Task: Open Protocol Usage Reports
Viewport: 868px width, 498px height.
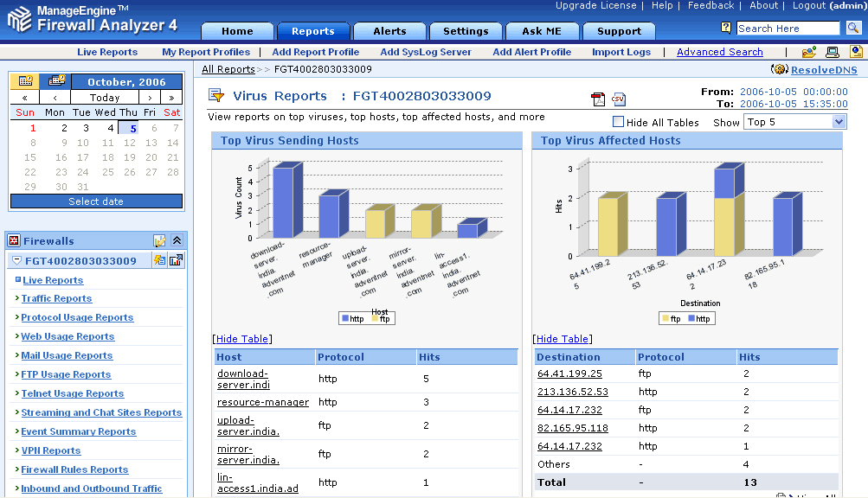Action: point(77,317)
